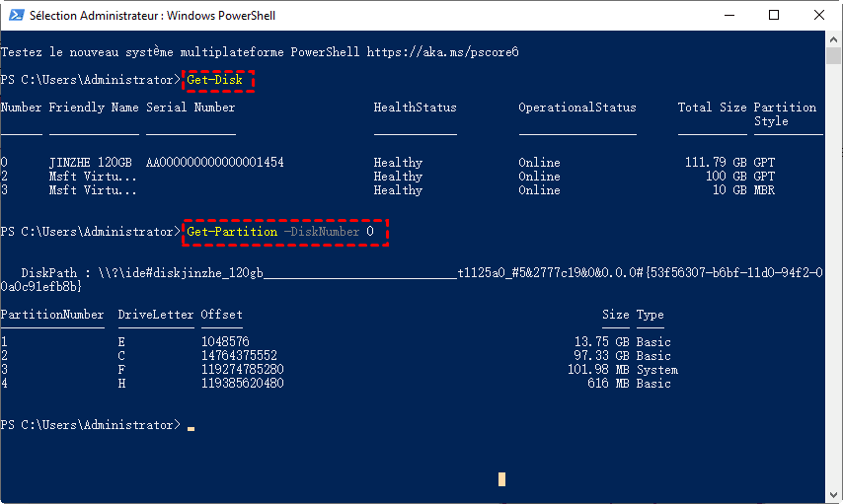Click the JINZHE 120GB disk name

pos(87,163)
